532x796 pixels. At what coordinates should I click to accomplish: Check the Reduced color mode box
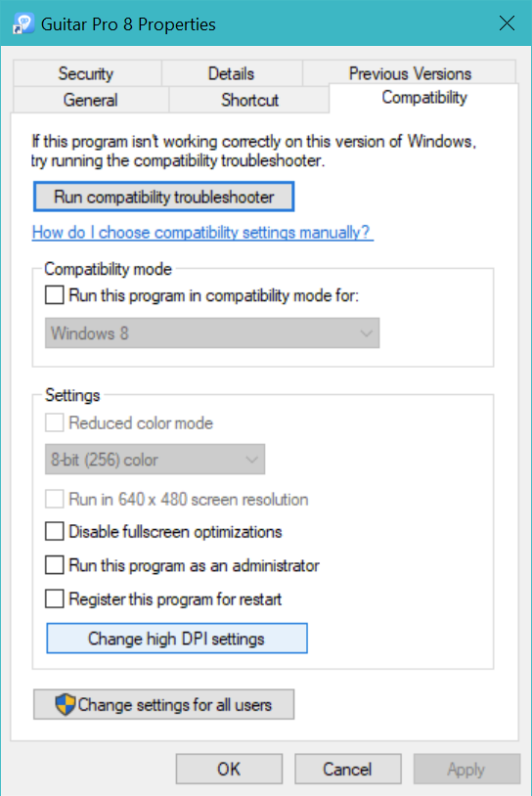tap(55, 422)
